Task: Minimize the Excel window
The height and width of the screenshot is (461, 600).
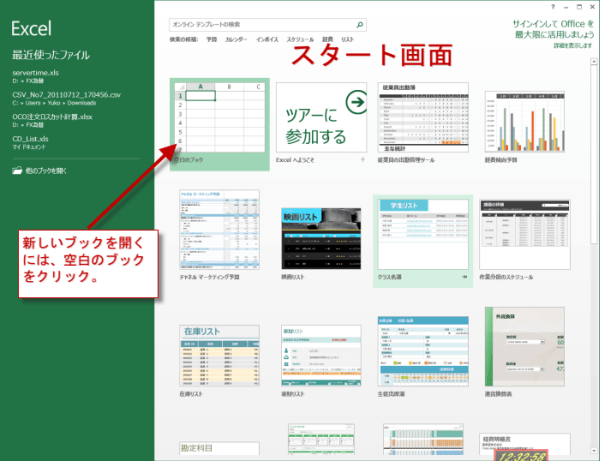Action: (566, 7)
